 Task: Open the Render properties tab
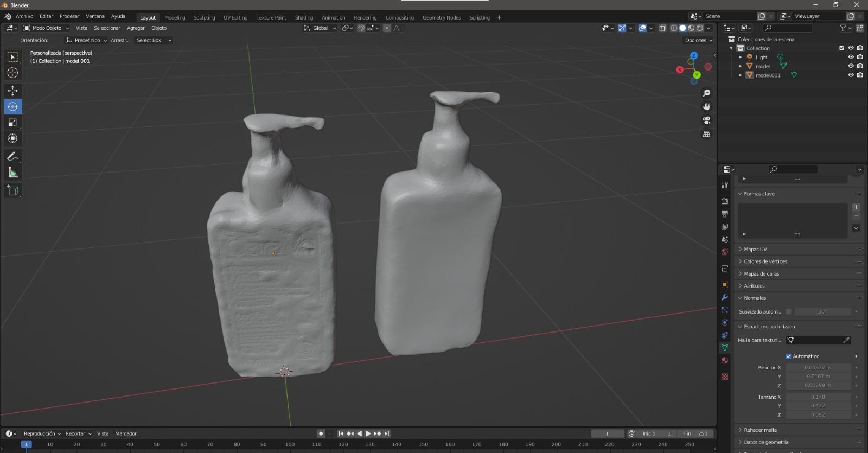pyautogui.click(x=725, y=201)
